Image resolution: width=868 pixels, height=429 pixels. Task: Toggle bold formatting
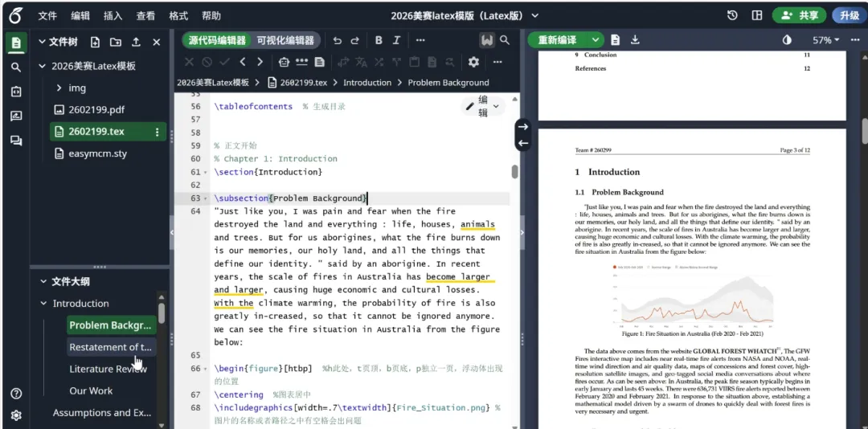pyautogui.click(x=379, y=40)
